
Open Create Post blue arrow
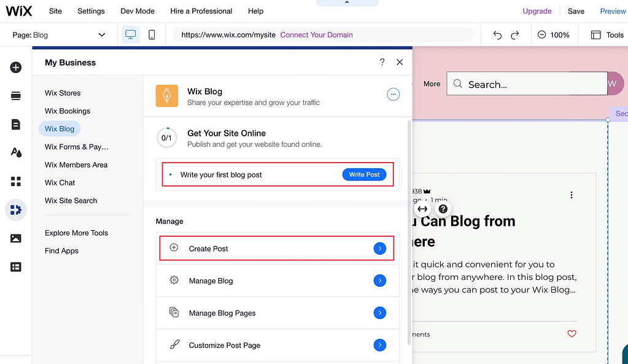pos(379,248)
